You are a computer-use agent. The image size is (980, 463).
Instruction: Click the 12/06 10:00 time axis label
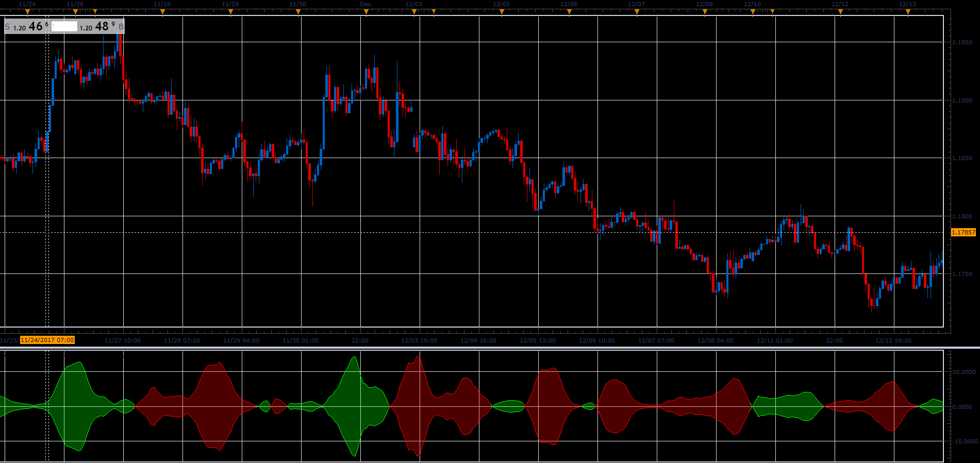click(597, 340)
